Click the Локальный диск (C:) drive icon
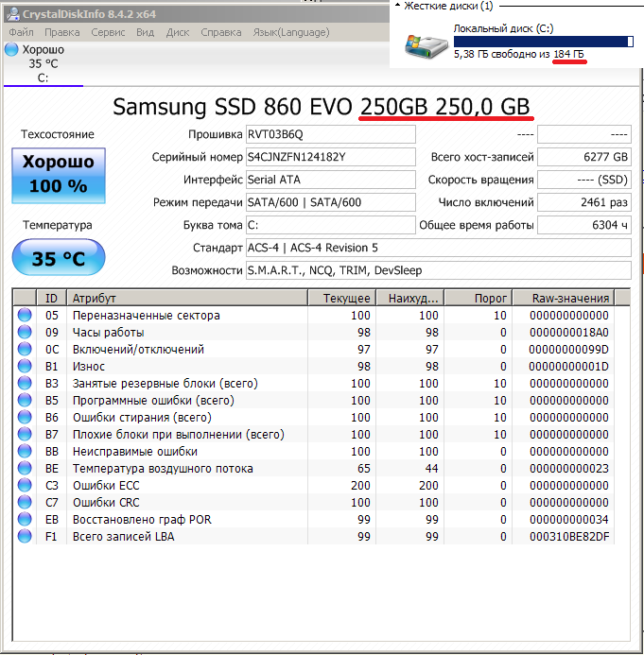Viewport: 644px width, 655px height. [x=426, y=46]
